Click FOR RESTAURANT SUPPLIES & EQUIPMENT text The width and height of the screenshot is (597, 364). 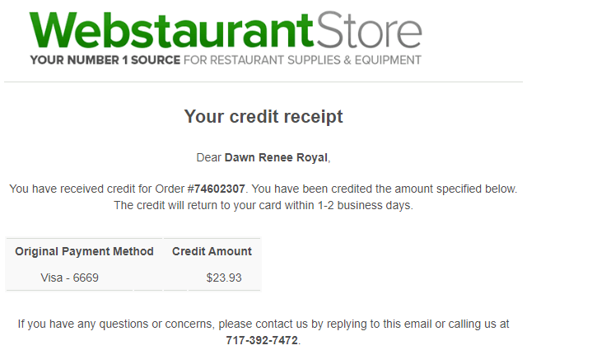point(302,60)
